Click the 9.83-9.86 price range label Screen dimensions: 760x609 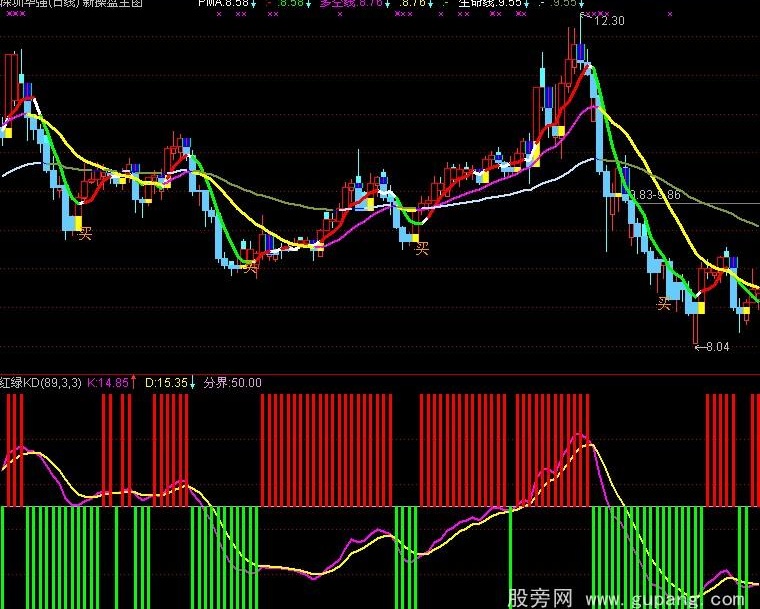(656, 195)
